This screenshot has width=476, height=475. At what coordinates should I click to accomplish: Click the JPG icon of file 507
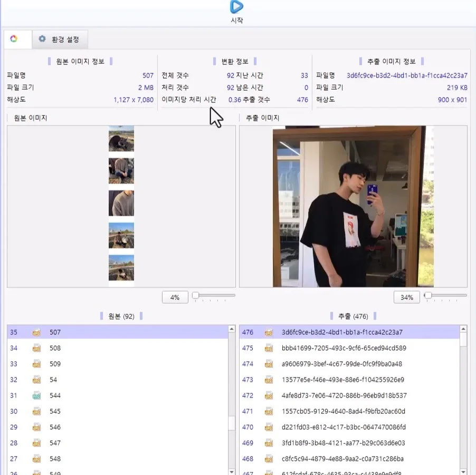coord(36,332)
